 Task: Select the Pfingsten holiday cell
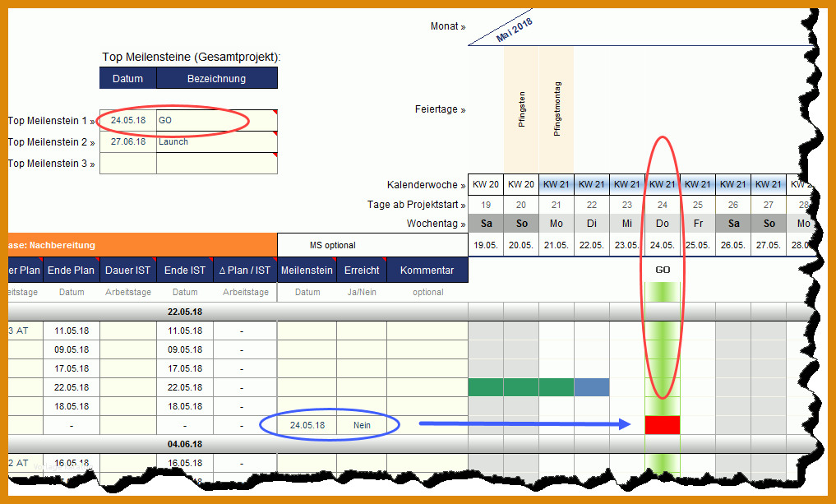(x=521, y=109)
